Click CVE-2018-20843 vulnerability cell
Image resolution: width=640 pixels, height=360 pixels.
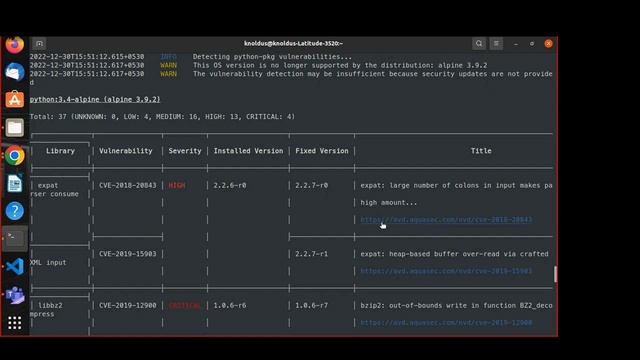click(127, 185)
